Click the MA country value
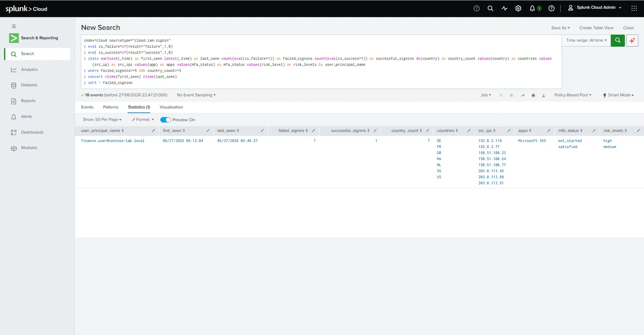The image size is (644, 335). click(439, 159)
